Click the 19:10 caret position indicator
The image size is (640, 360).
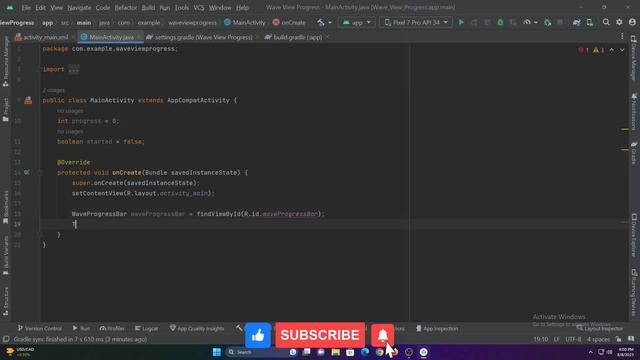click(x=540, y=339)
